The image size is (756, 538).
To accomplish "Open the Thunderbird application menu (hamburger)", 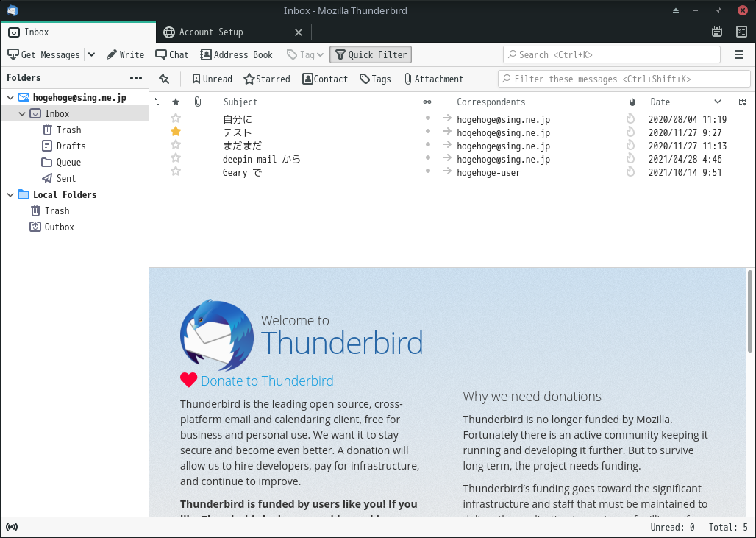I will [x=738, y=54].
